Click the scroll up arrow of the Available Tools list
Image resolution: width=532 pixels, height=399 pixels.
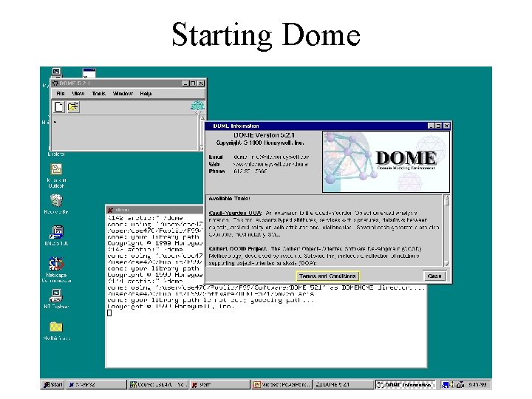coord(447,198)
